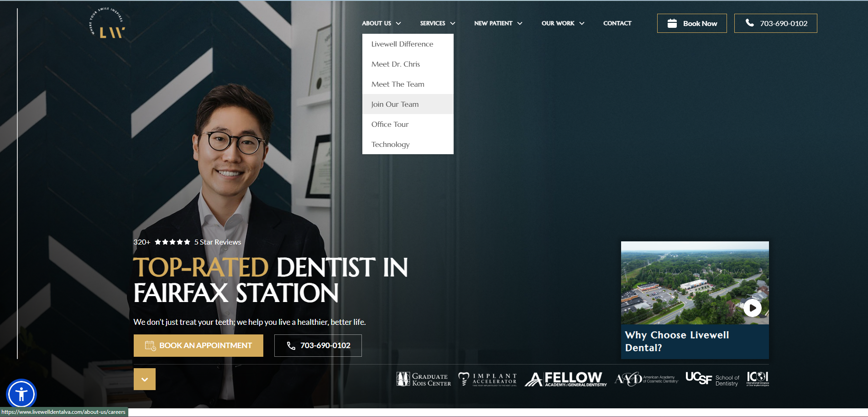Select Office Tour menu entry
The width and height of the screenshot is (868, 417).
click(408, 124)
